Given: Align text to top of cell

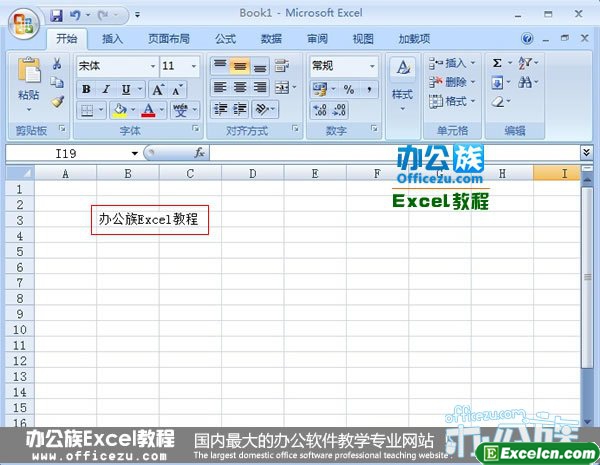Looking at the screenshot, I should (220, 66).
